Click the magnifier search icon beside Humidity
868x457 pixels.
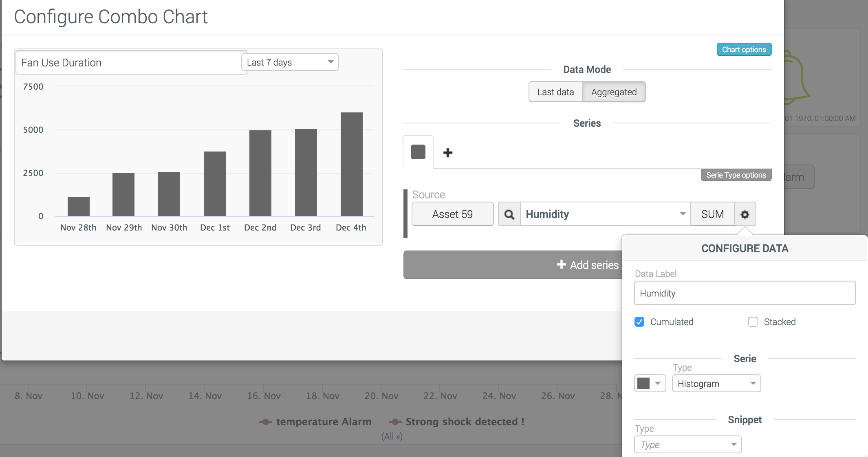(x=509, y=214)
